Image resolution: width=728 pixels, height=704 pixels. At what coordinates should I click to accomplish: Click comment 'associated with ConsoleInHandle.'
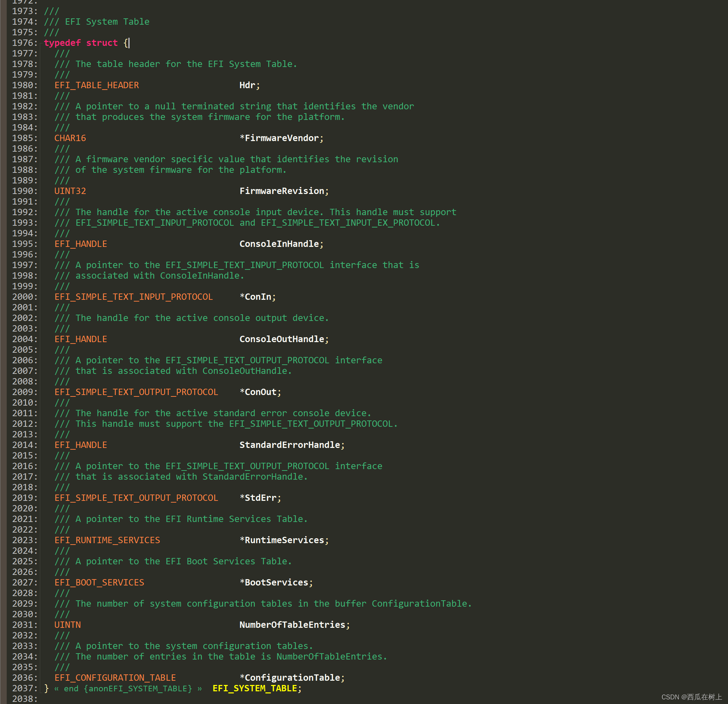(160, 276)
